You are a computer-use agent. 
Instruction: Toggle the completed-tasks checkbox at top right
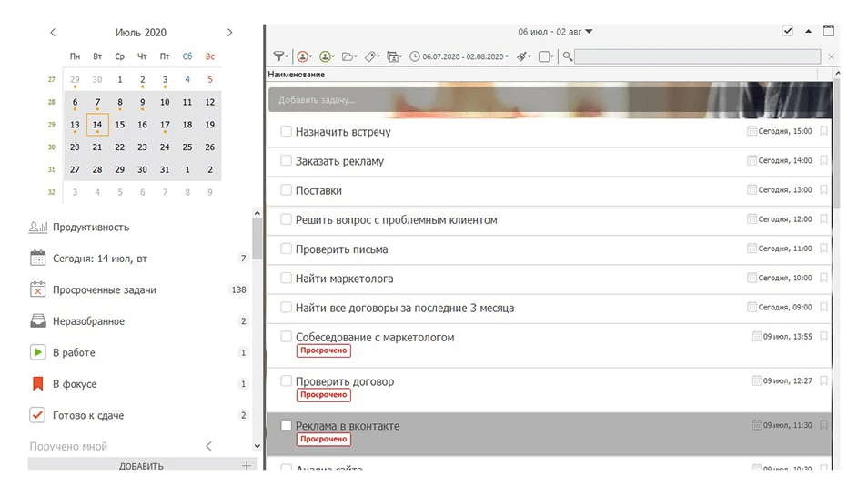(x=787, y=31)
